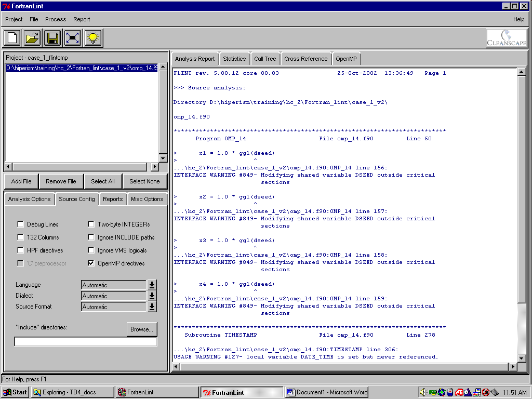Click the Dialect Automatic field
The width and height of the screenshot is (532, 399).
(114, 296)
